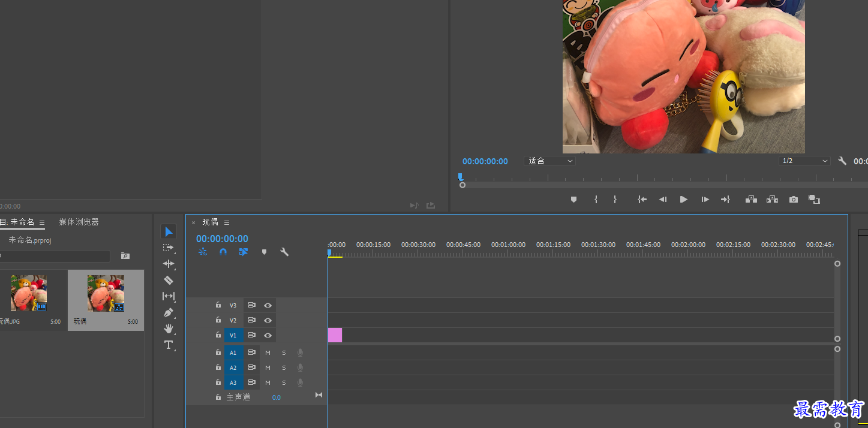Mute the A1 track
Image resolution: width=868 pixels, height=428 pixels.
(268, 353)
